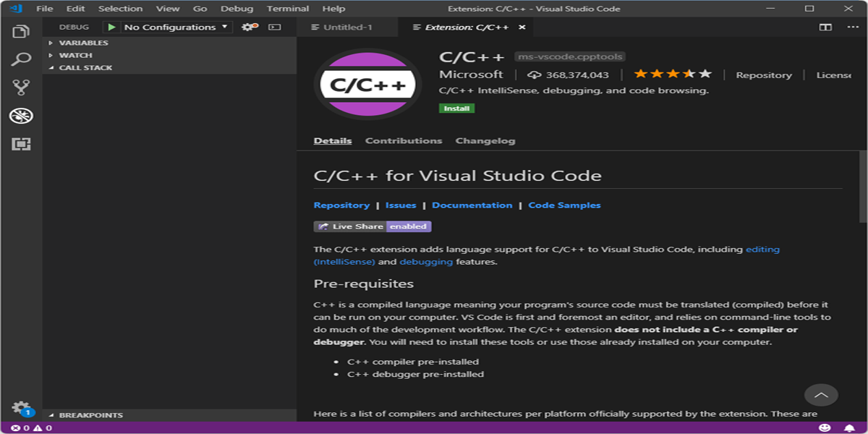The image size is (868, 434).
Task: Open the File menu
Action: [x=44, y=9]
